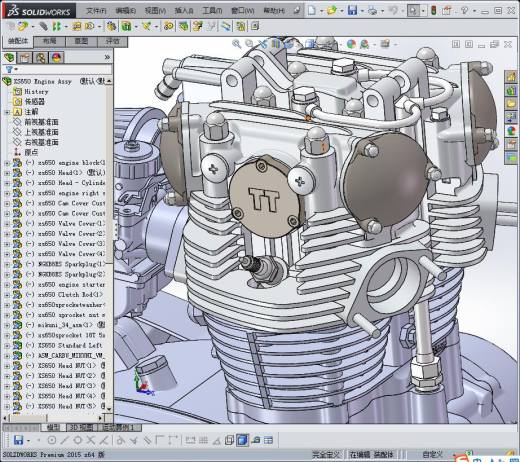
Task: Expand the NGKB8ES Sparkplug<1> node
Action: [x=7, y=265]
